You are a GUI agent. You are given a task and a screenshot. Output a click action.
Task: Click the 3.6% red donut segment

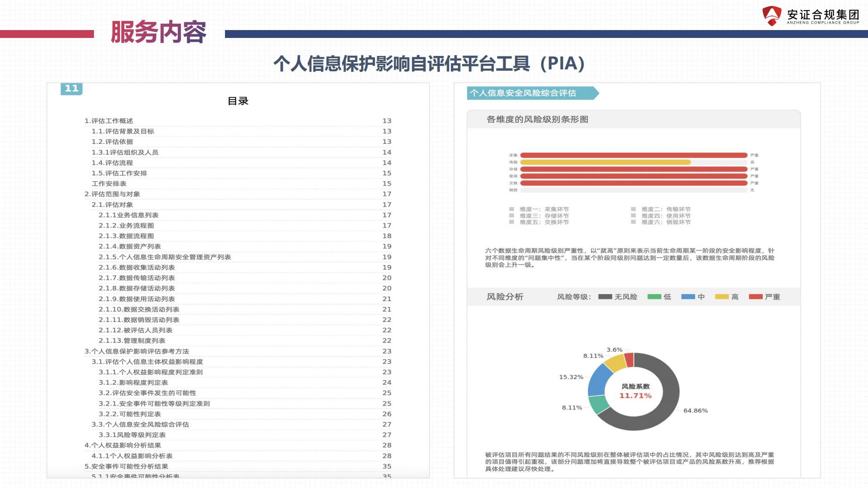pyautogui.click(x=629, y=360)
